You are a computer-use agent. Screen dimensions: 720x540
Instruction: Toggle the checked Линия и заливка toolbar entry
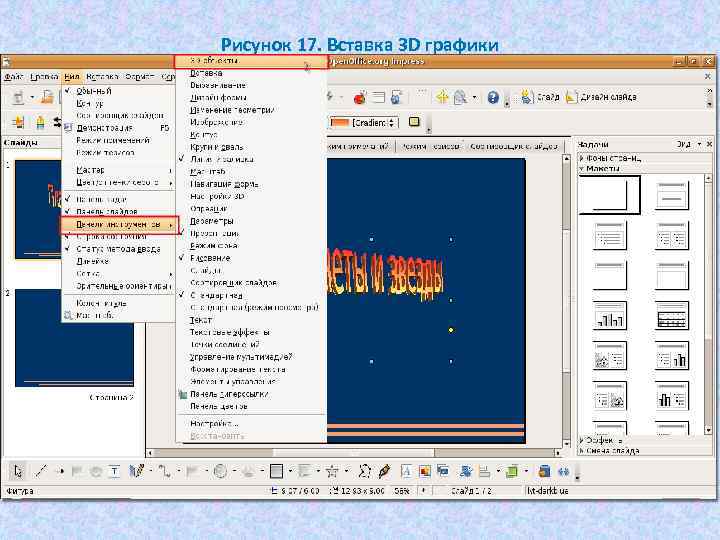[x=251, y=159]
